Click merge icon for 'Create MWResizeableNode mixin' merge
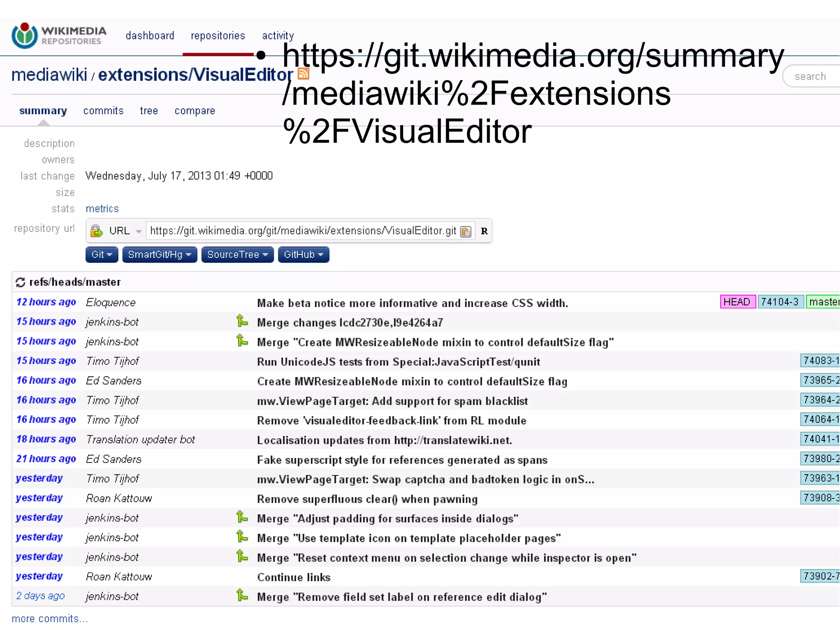Viewport: 840px width, 630px height. click(x=242, y=341)
